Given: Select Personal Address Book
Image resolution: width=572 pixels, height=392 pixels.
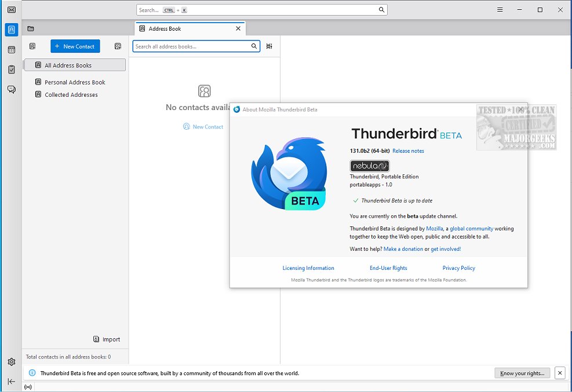Looking at the screenshot, I should tap(75, 82).
